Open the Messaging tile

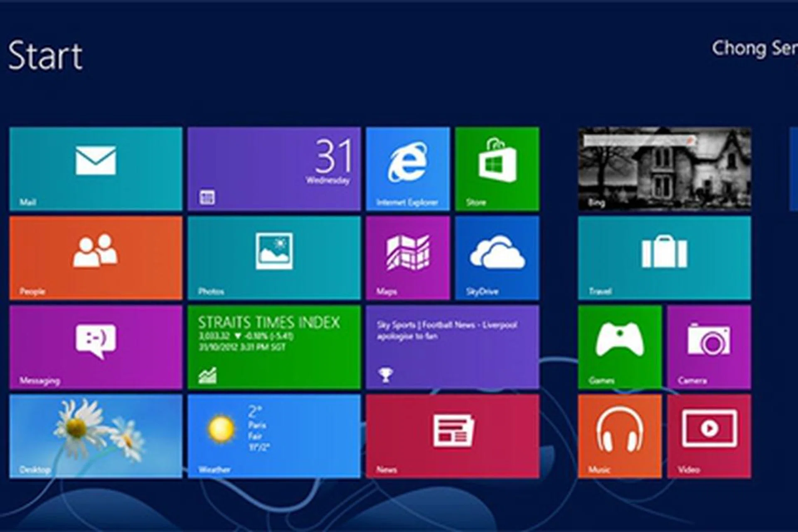(96, 347)
